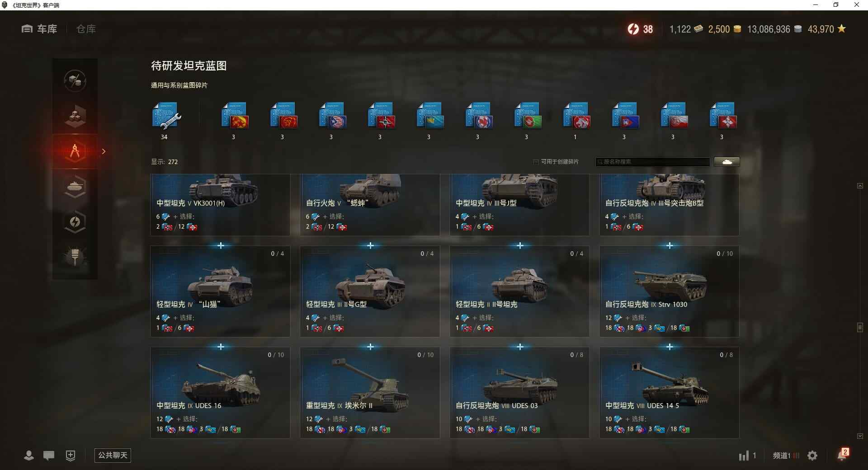The image size is (868, 470).
Task: Select the tank icon in the left sidebar
Action: pyautogui.click(x=75, y=186)
